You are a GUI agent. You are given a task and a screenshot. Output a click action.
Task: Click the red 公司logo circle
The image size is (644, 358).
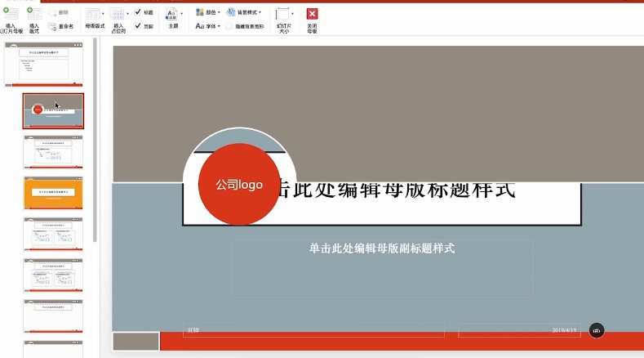(239, 185)
